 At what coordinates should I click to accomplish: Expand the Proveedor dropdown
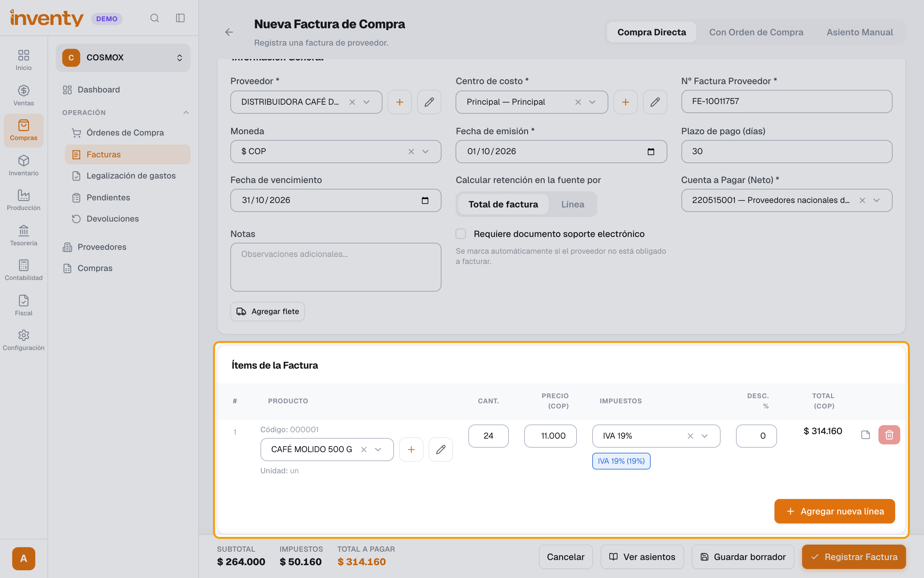tap(366, 102)
